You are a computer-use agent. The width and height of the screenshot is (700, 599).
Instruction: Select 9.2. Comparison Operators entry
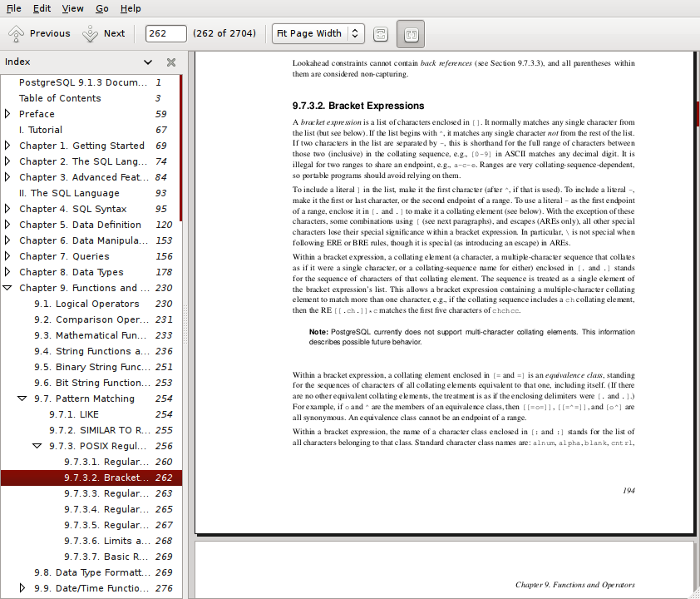pyautogui.click(x=91, y=319)
